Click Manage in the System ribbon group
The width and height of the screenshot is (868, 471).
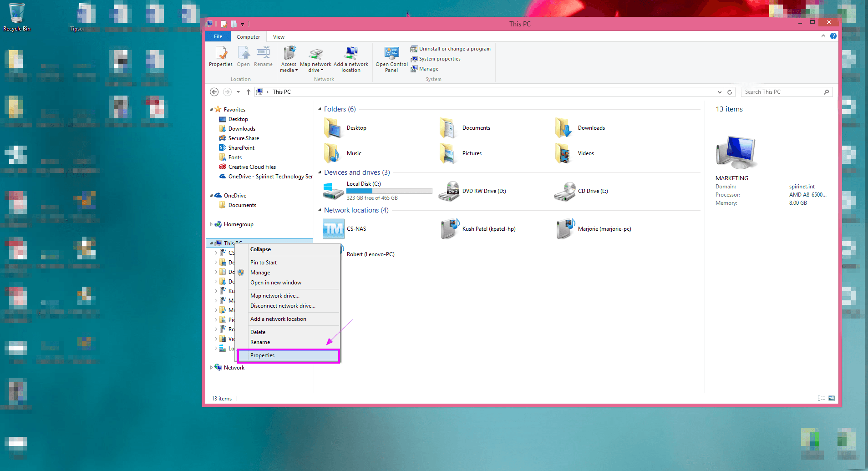(x=425, y=69)
